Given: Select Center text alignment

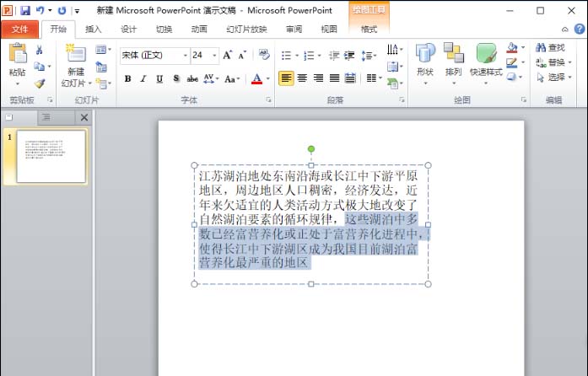Looking at the screenshot, I should [x=302, y=78].
